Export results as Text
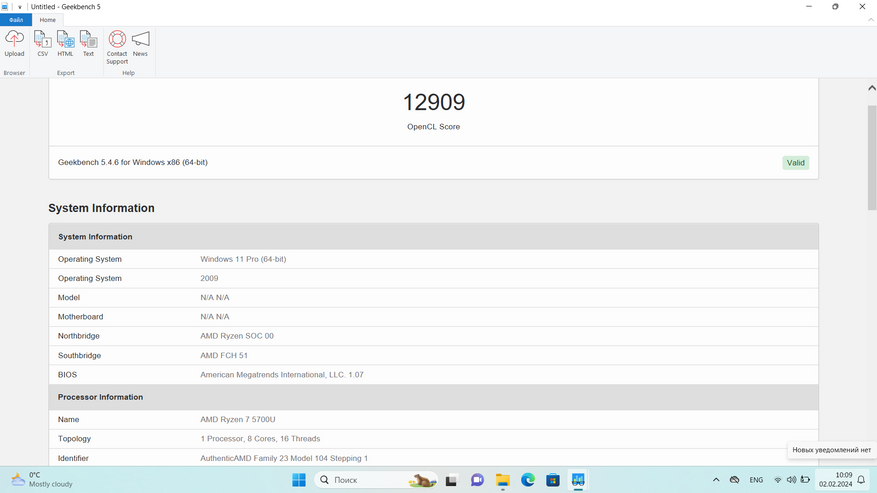The height and width of the screenshot is (493, 877). click(88, 44)
